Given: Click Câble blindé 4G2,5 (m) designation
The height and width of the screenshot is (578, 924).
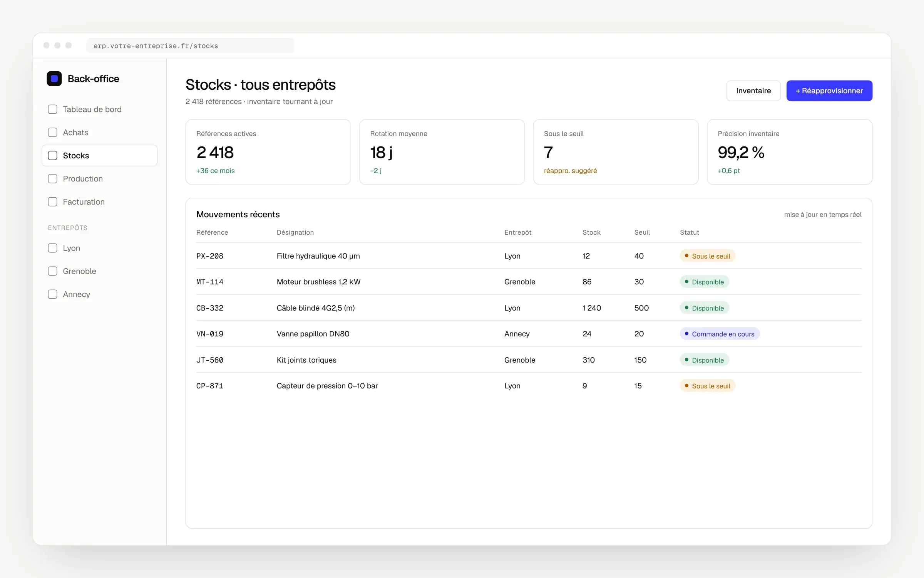Looking at the screenshot, I should pyautogui.click(x=316, y=308).
